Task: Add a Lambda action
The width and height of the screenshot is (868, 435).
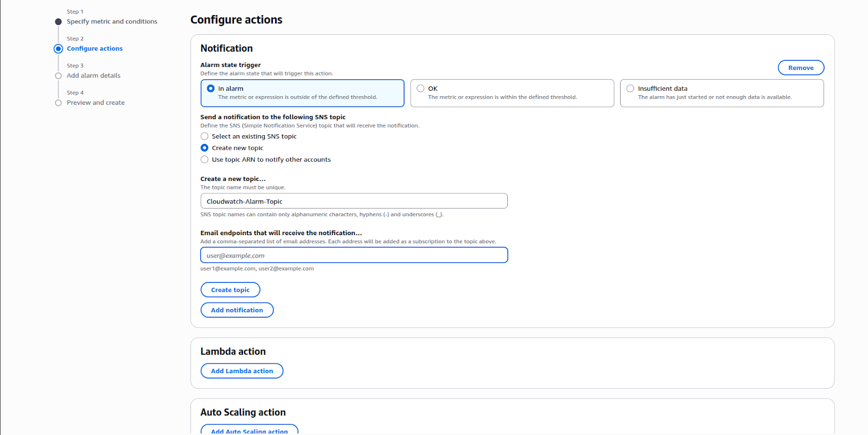Action: coord(242,371)
